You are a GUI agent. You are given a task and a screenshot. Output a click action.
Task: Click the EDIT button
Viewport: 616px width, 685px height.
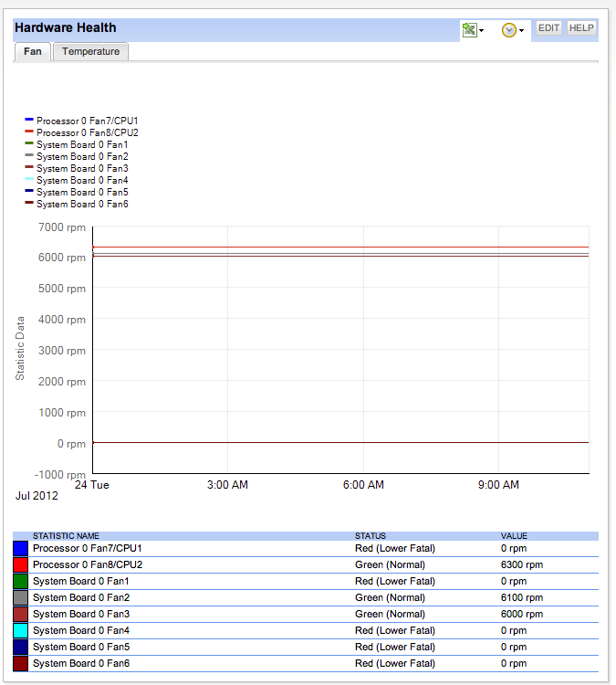(x=548, y=28)
